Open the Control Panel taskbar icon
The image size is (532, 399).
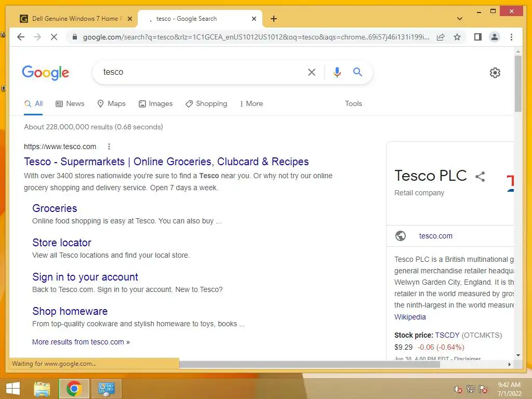click(106, 389)
